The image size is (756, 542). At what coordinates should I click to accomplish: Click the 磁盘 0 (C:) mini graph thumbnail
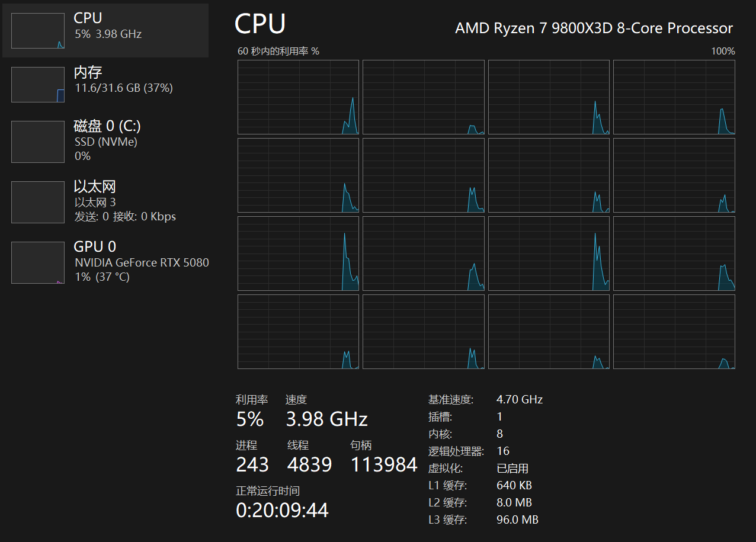38,142
